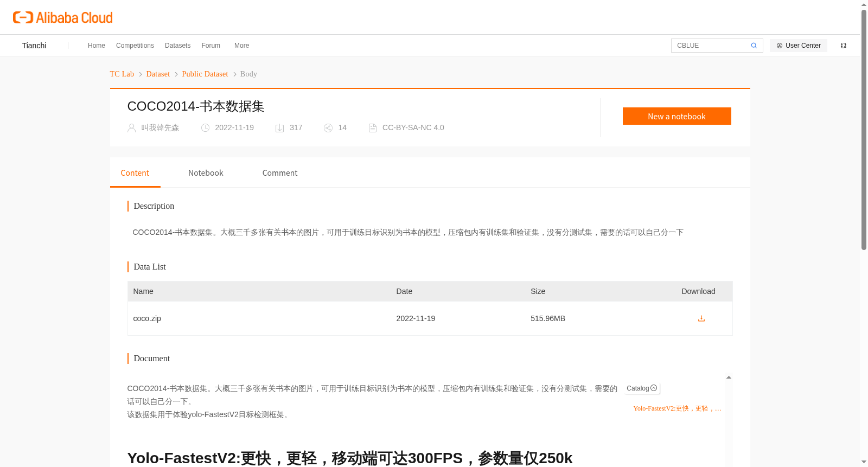Click the Name column header
868x467 pixels.
143,291
